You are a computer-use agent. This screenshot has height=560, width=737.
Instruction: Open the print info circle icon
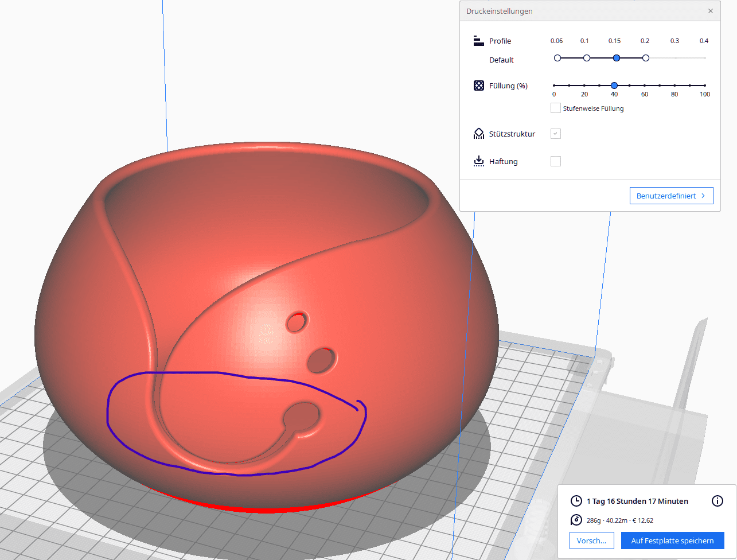coord(717,501)
